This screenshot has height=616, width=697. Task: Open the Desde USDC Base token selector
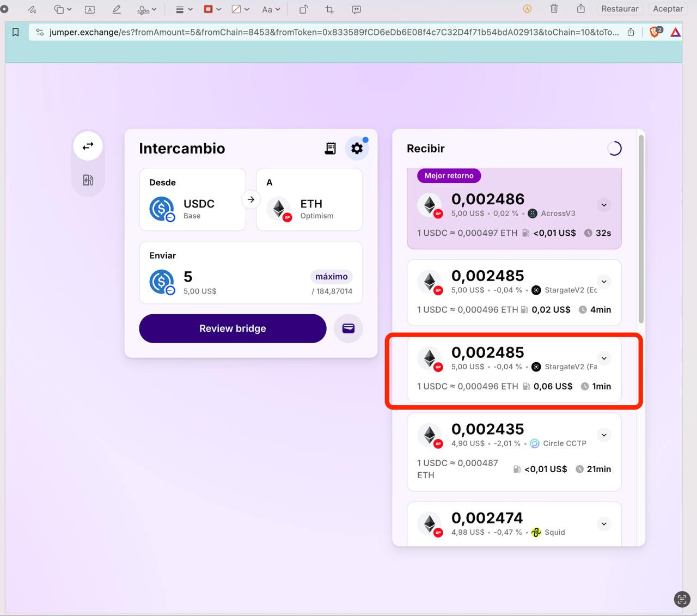(193, 199)
